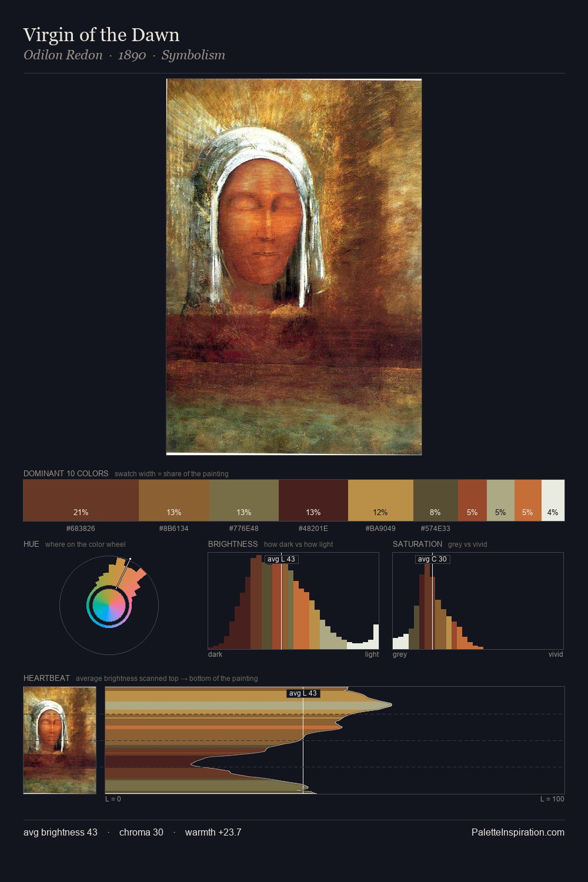Click the #BA9049 hex code

click(x=380, y=529)
